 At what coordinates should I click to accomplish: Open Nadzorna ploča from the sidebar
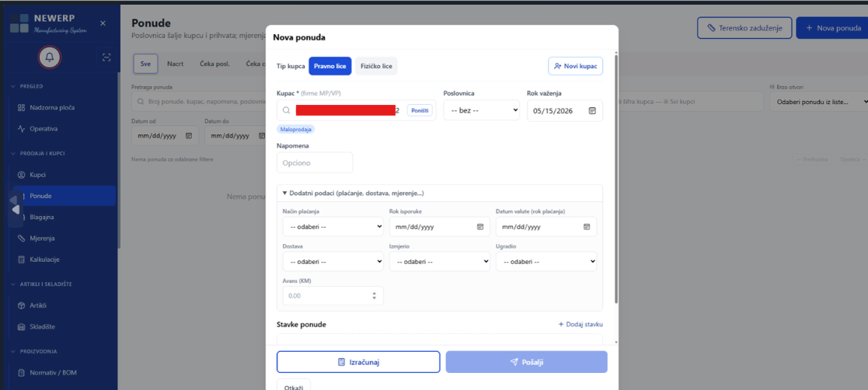[52, 107]
